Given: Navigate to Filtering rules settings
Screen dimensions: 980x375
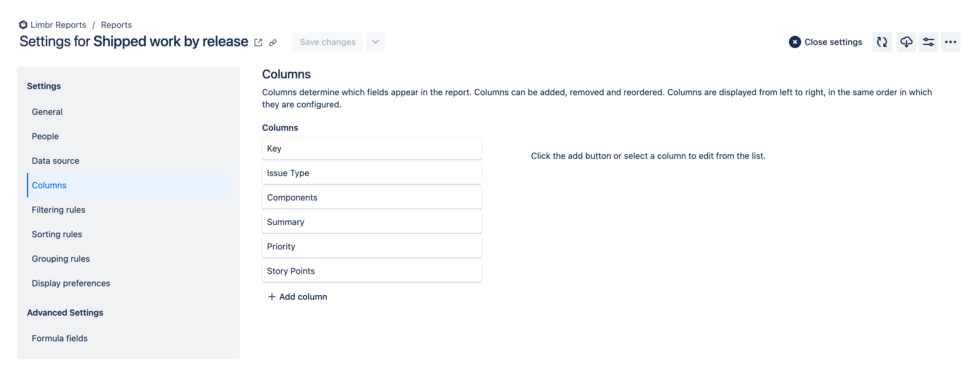Looking at the screenshot, I should point(58,209).
